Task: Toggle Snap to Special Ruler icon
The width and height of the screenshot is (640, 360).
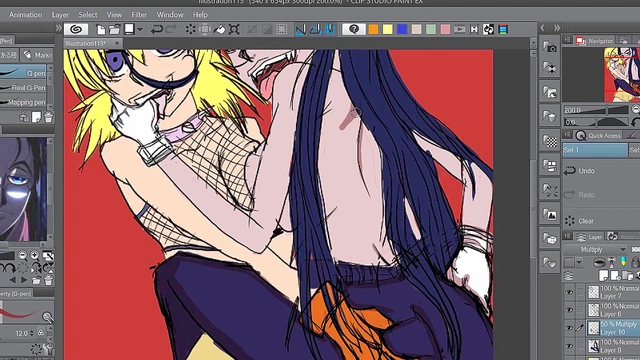Action: pos(315,29)
